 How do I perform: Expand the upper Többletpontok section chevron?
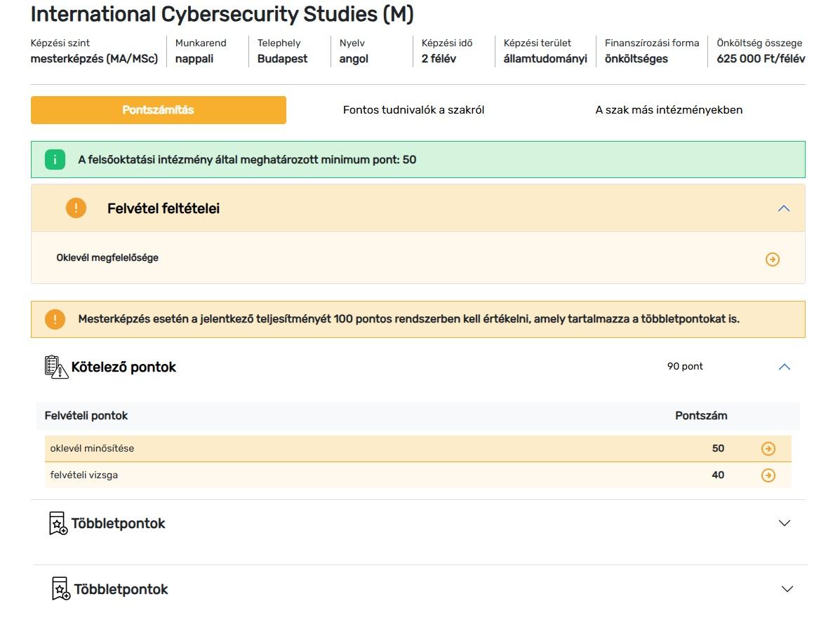pyautogui.click(x=785, y=523)
